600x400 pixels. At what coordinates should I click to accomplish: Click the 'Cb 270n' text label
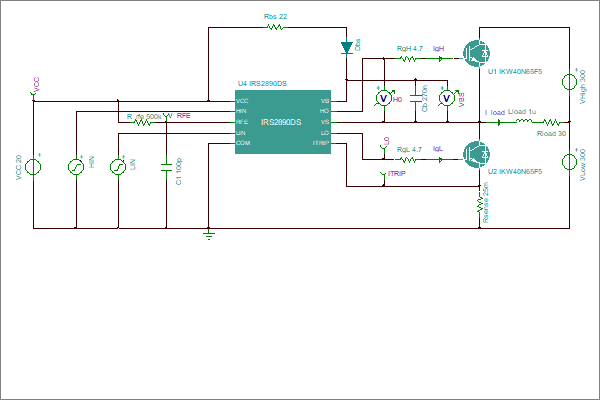425,99
